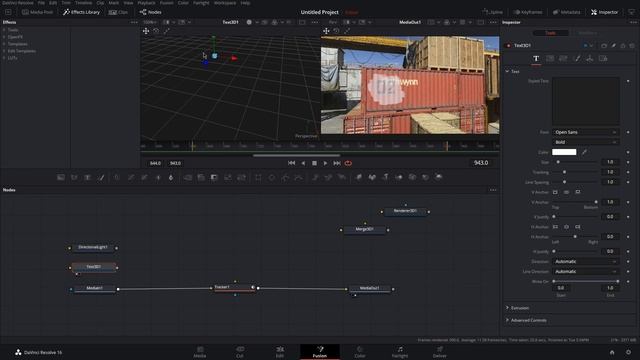Open the Font dropdown showing Open Sans
The width and height of the screenshot is (640, 360).
click(585, 132)
